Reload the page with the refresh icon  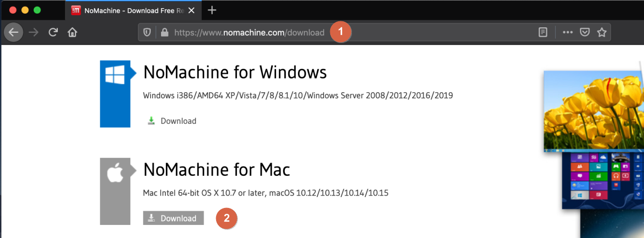(x=53, y=32)
